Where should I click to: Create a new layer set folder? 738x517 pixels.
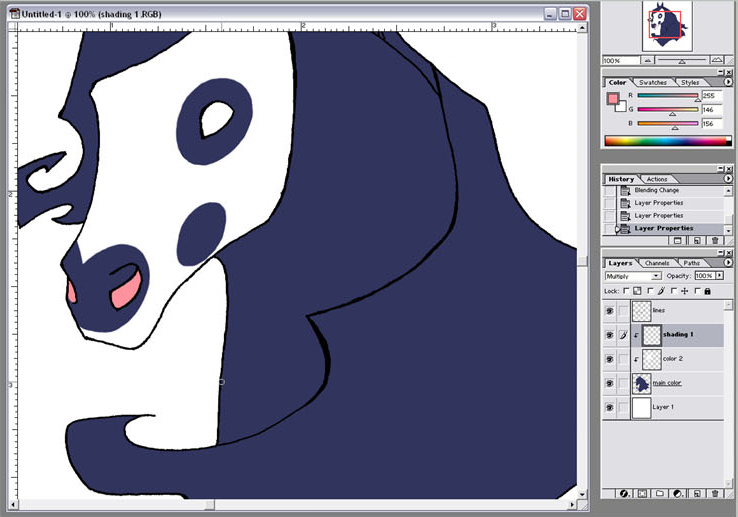660,493
